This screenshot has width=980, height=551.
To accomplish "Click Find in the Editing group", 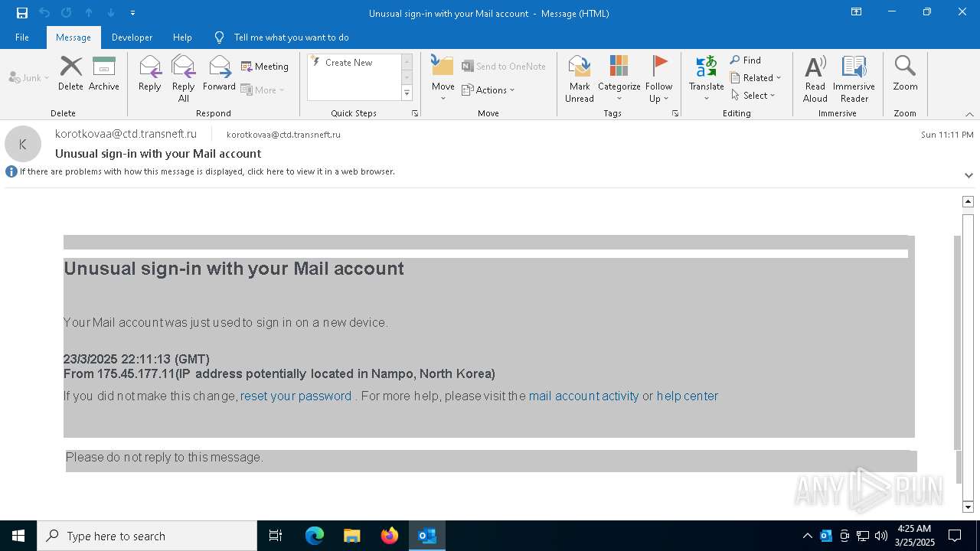I will coord(746,60).
